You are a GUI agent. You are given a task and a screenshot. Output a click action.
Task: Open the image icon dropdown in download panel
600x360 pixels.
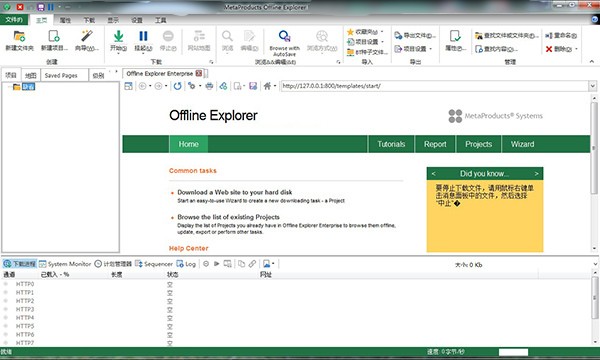pos(273,264)
